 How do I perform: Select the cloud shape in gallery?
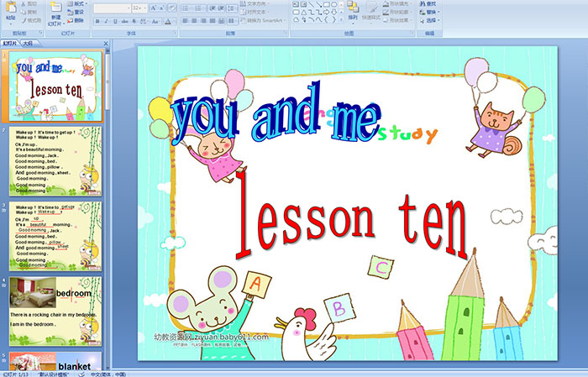(297, 19)
